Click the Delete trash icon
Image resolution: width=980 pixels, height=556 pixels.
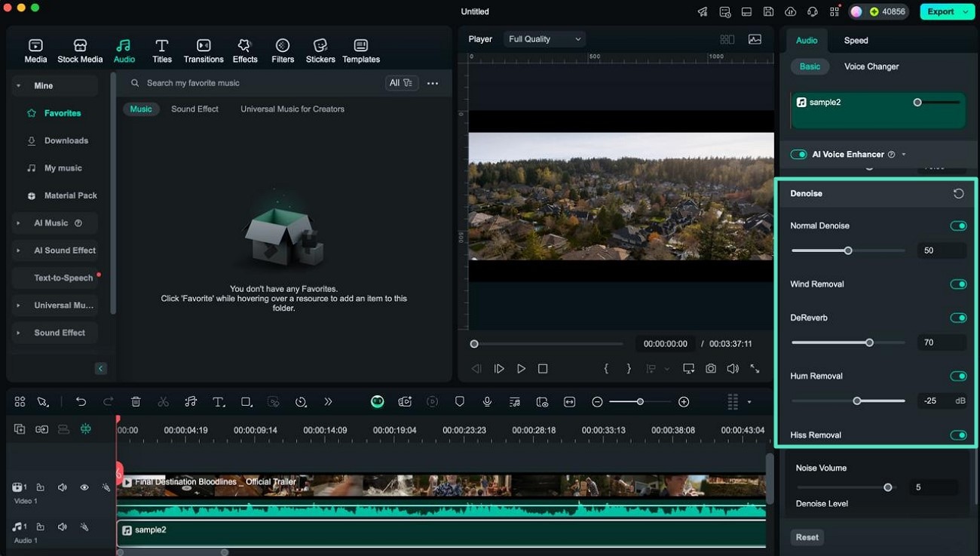tap(136, 402)
